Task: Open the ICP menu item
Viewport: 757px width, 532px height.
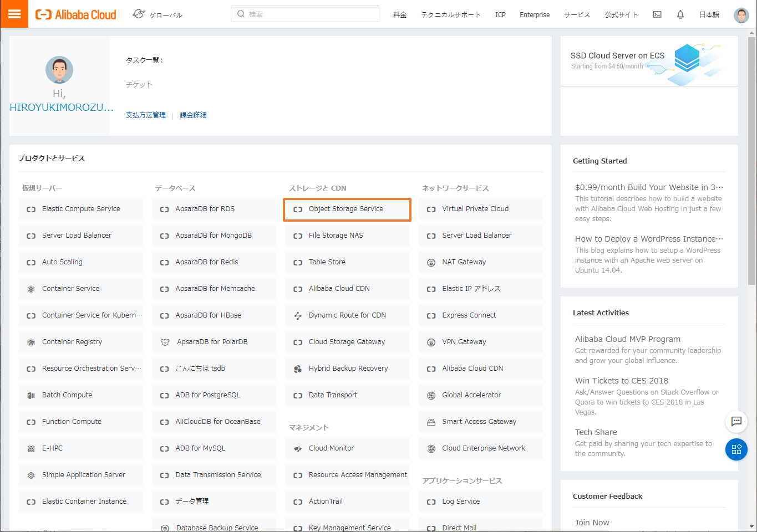Action: (500, 15)
